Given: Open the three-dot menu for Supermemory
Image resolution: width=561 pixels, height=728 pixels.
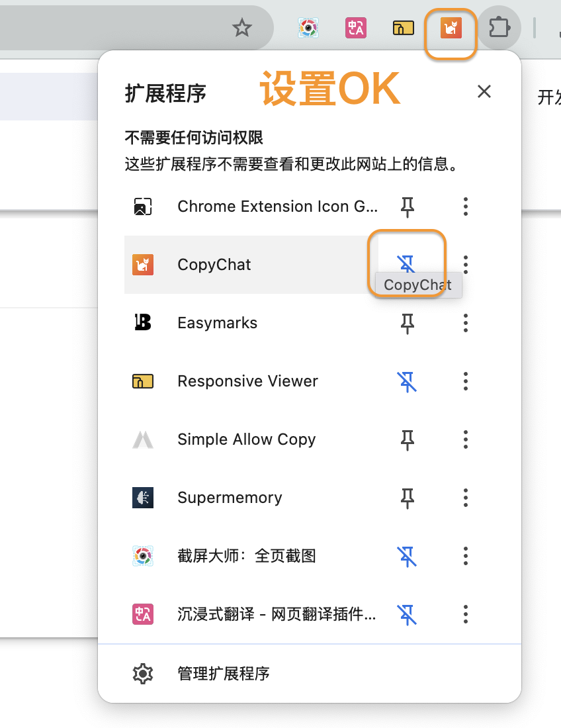Looking at the screenshot, I should 465,497.
